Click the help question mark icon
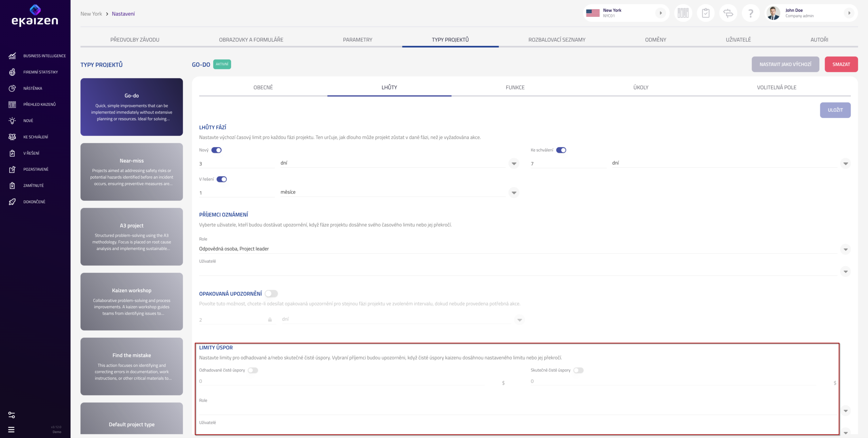This screenshot has height=438, width=868. tap(751, 13)
